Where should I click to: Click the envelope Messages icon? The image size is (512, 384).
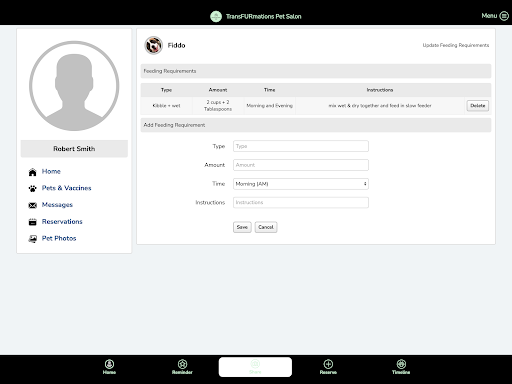32,205
